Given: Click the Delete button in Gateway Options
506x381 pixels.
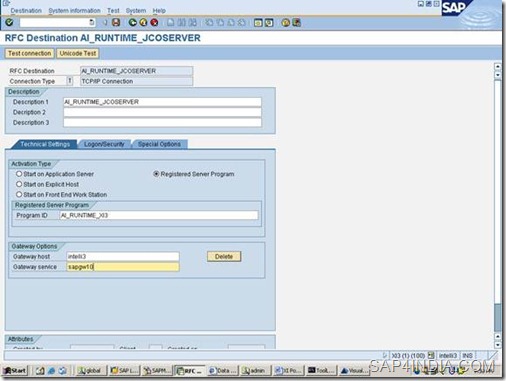Looking at the screenshot, I should [224, 256].
